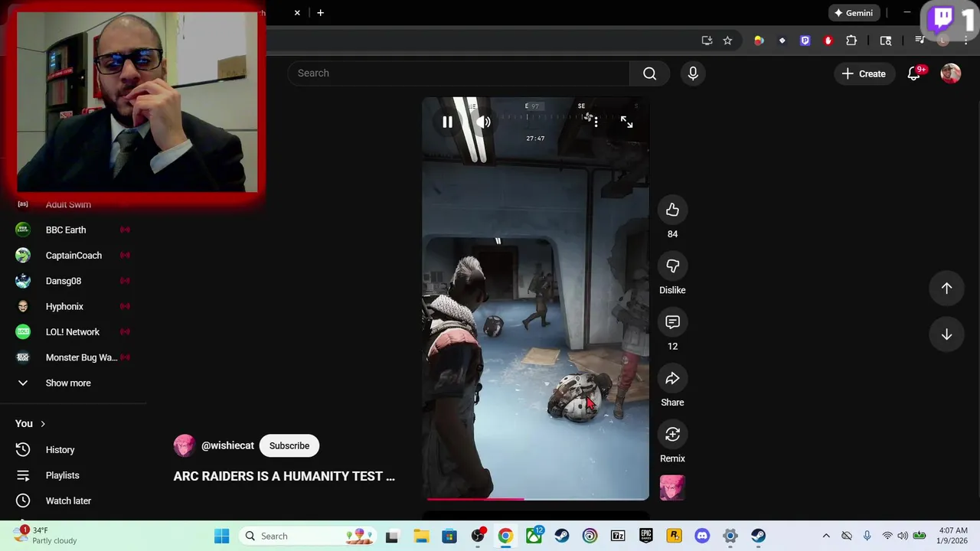Image resolution: width=980 pixels, height=551 pixels.
Task: Open the purple P extension
Action: click(x=805, y=41)
